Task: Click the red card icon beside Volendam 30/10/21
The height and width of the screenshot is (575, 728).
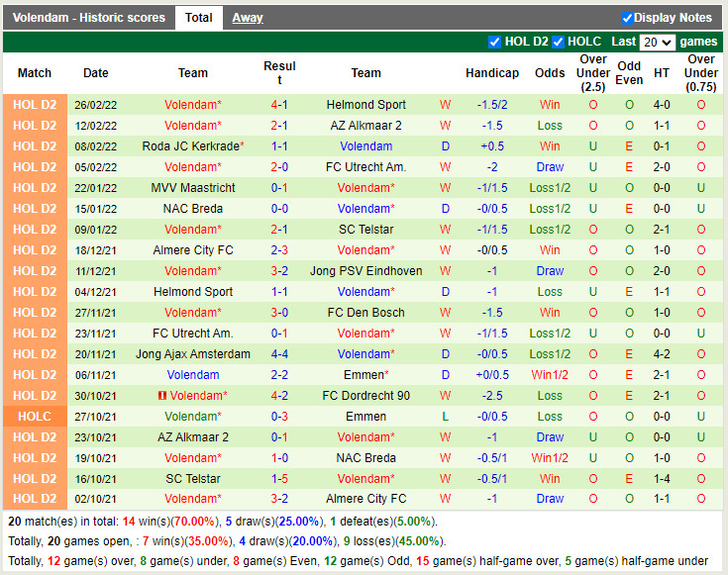Action: coord(162,396)
